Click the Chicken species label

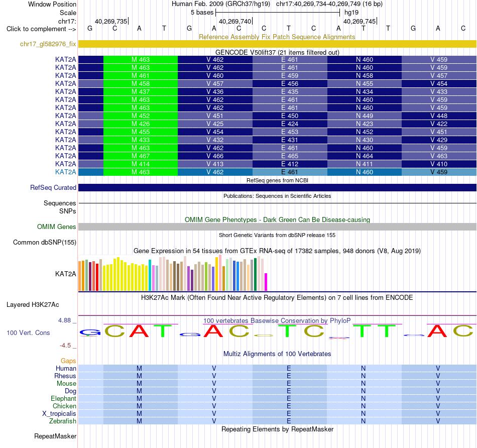click(64, 406)
